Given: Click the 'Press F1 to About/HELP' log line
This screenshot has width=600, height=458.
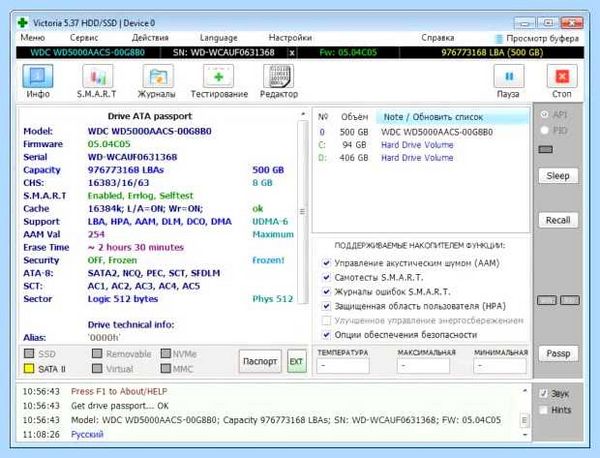Looking at the screenshot, I should click(119, 391).
